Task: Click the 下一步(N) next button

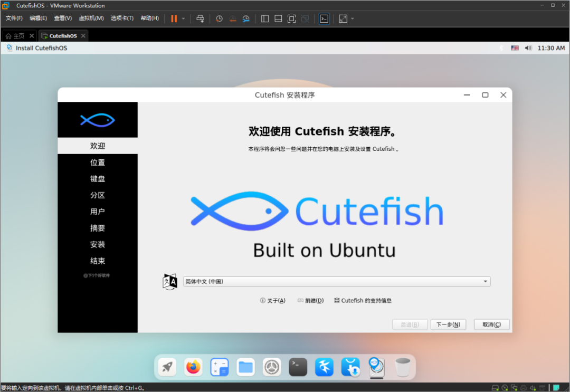Action: [x=448, y=324]
